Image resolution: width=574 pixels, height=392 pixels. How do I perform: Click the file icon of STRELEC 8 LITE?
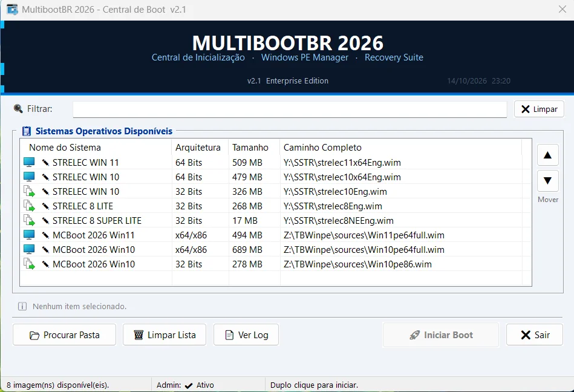pos(29,206)
